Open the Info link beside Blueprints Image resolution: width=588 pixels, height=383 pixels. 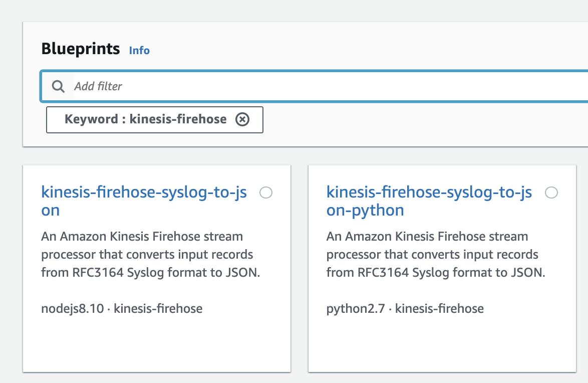139,50
